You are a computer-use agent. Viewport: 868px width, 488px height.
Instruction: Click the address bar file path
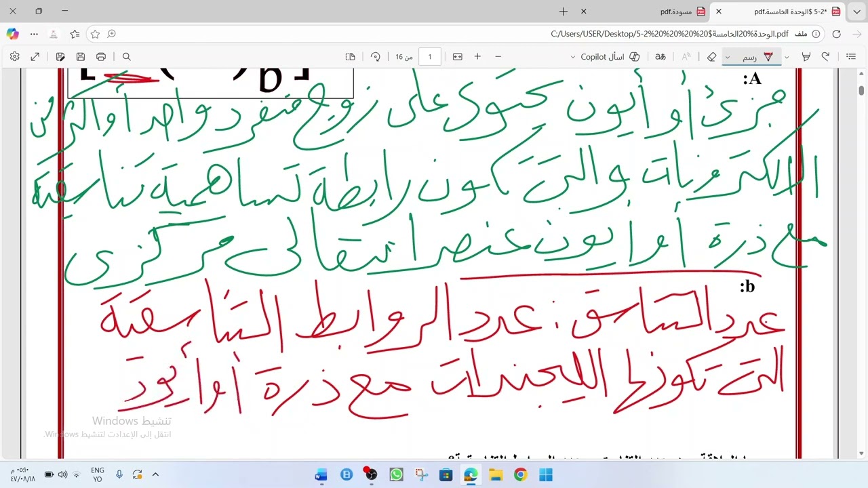pos(669,34)
